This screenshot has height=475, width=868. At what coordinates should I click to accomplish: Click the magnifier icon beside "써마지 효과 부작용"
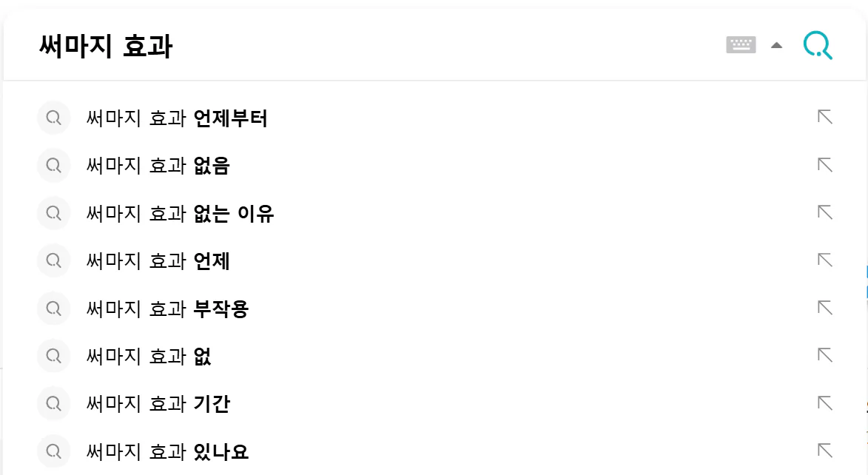tap(53, 309)
